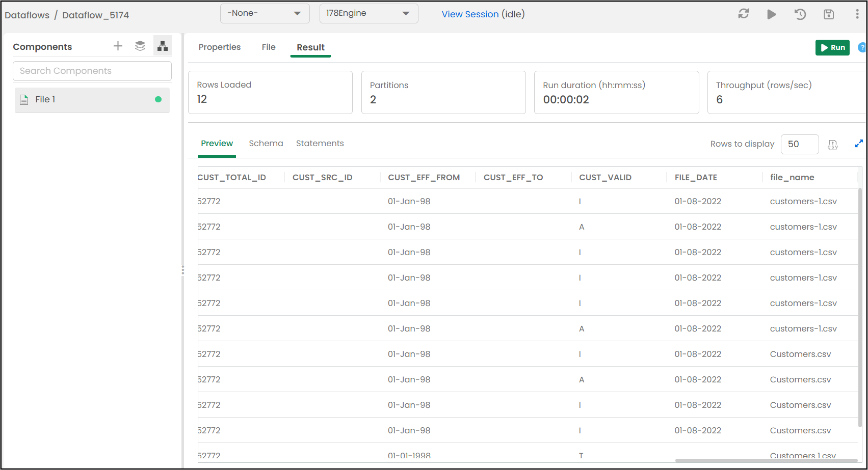868x470 pixels.
Task: Click the play icon in top toolbar
Action: point(772,14)
